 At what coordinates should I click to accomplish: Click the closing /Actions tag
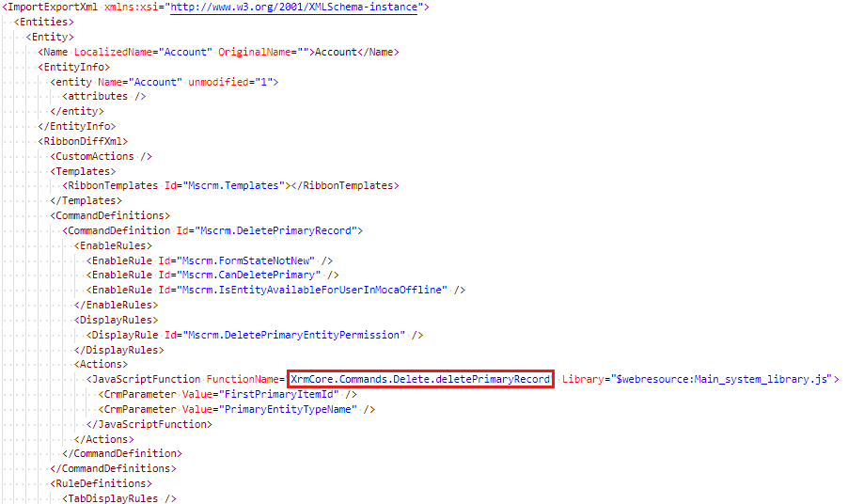coord(103,440)
